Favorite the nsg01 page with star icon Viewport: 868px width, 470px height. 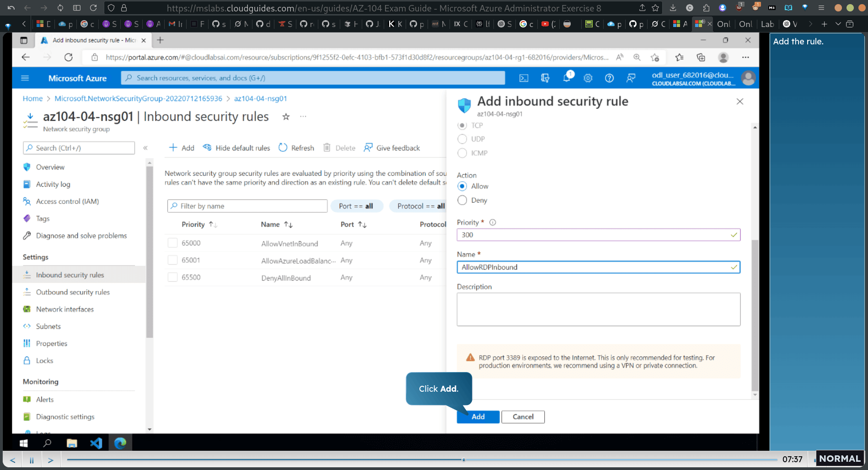(x=286, y=117)
